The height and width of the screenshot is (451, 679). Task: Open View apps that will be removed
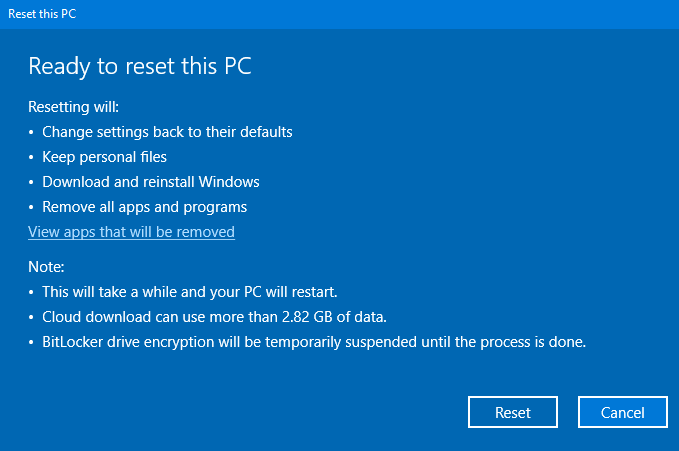(131, 232)
